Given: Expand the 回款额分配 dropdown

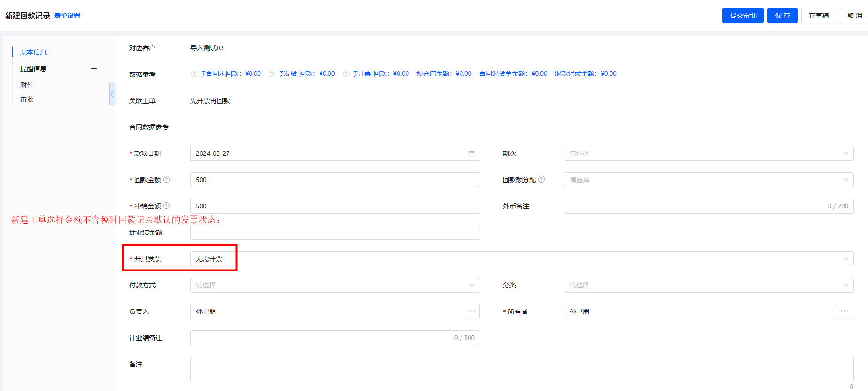Looking at the screenshot, I should click(709, 180).
